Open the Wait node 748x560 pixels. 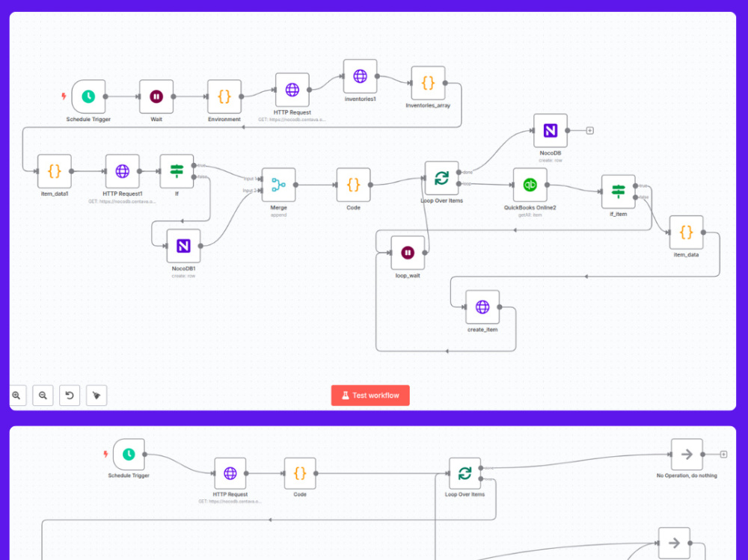coord(156,96)
